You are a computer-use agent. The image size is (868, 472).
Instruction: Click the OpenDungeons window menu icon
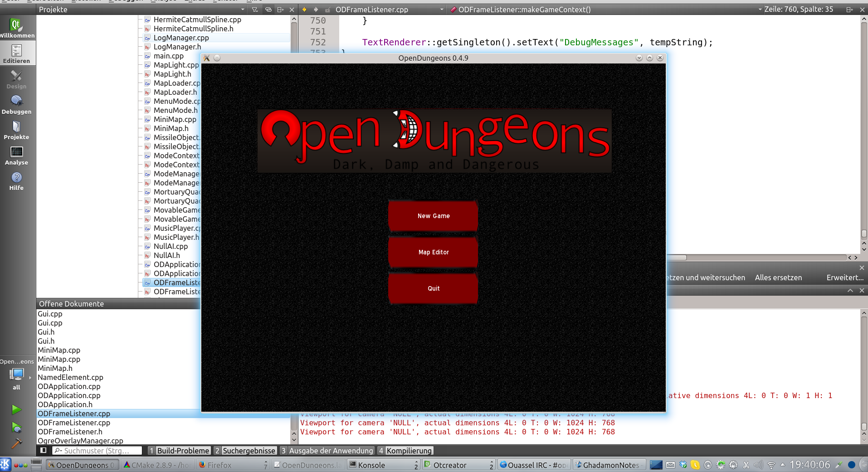coord(207,58)
